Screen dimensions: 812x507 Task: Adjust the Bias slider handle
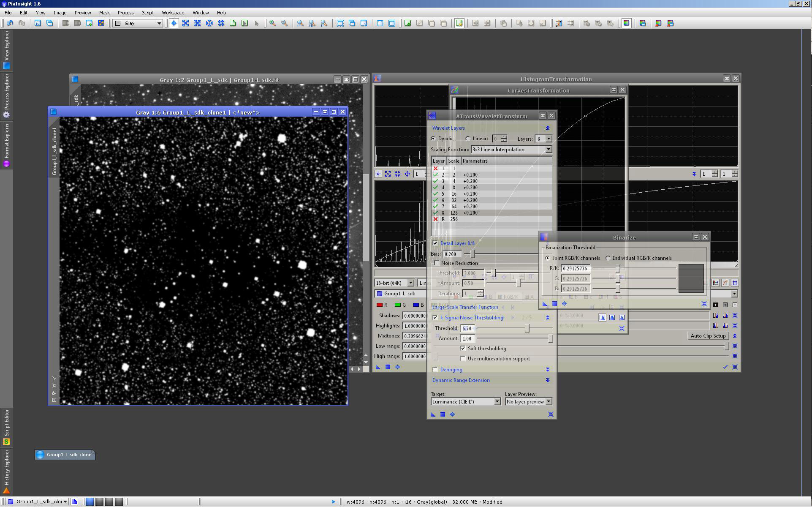[x=473, y=254]
